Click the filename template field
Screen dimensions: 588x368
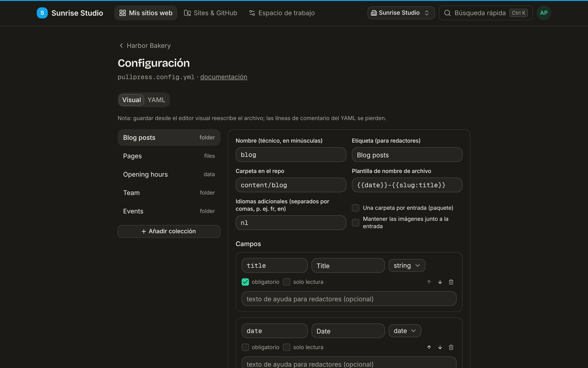click(x=407, y=185)
